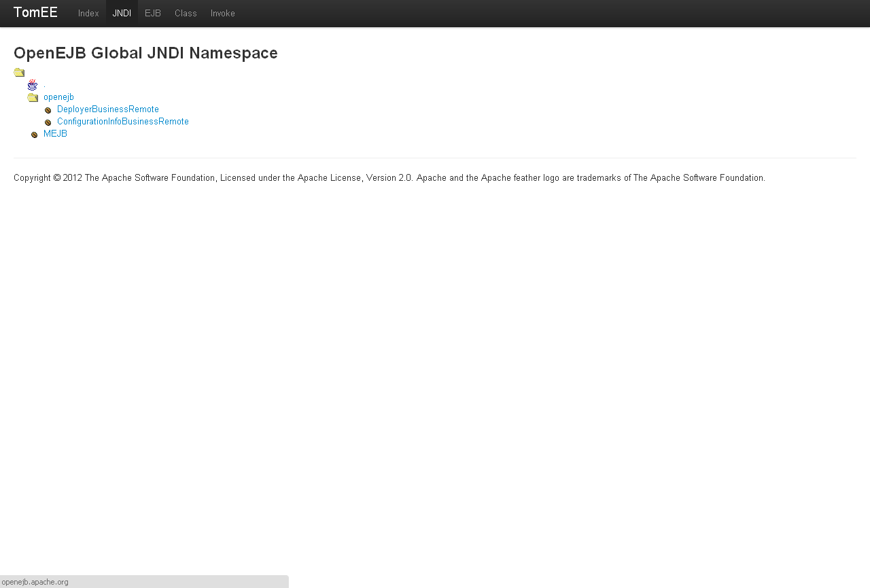Click the openejb.apache.org status bar text
This screenshot has width=870, height=588.
(35, 582)
